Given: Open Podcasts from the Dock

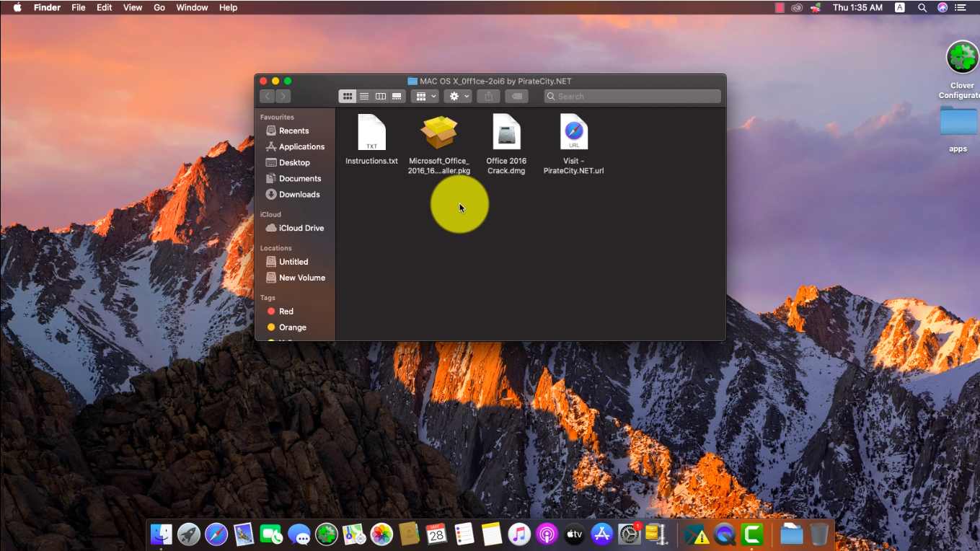Looking at the screenshot, I should (547, 534).
